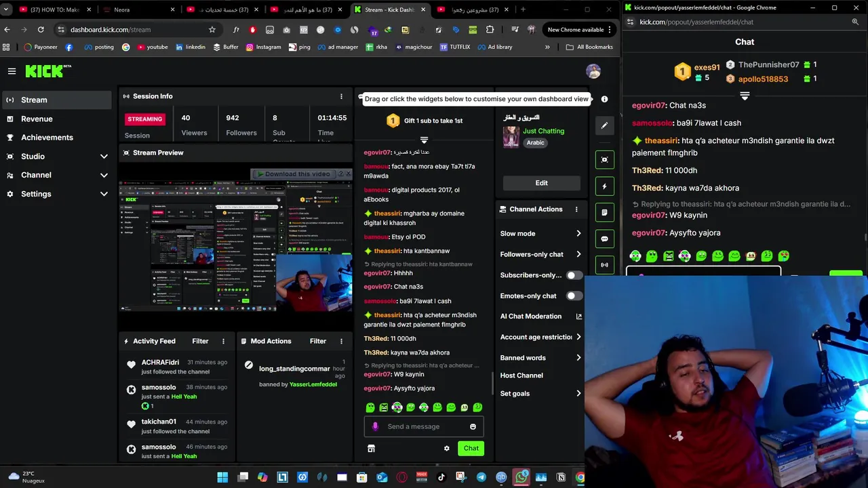Select Revenue in the sidebar
This screenshot has width=868, height=488.
point(57,119)
